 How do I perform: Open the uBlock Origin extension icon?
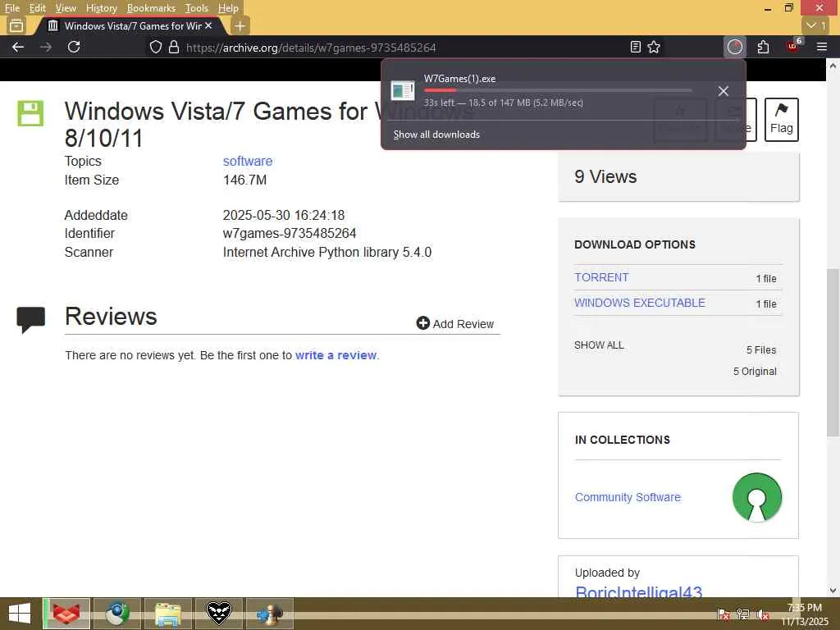pos(793,47)
